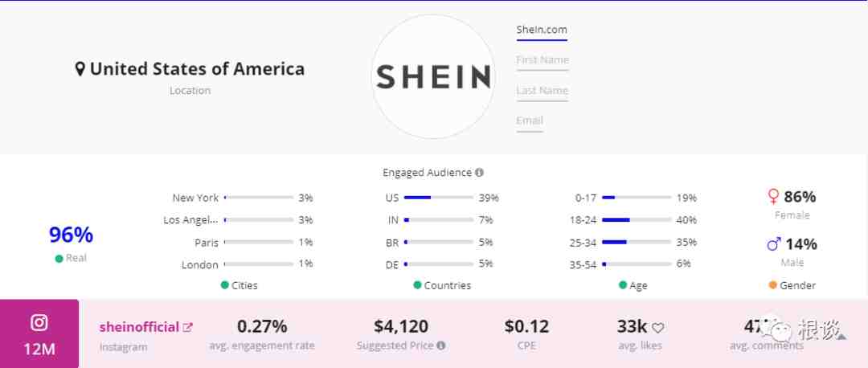Click the location pin icon
This screenshot has height=368, width=868.
(x=80, y=70)
